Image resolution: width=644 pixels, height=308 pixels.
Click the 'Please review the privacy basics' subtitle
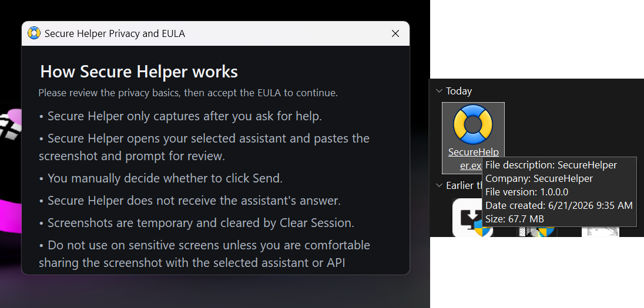188,93
